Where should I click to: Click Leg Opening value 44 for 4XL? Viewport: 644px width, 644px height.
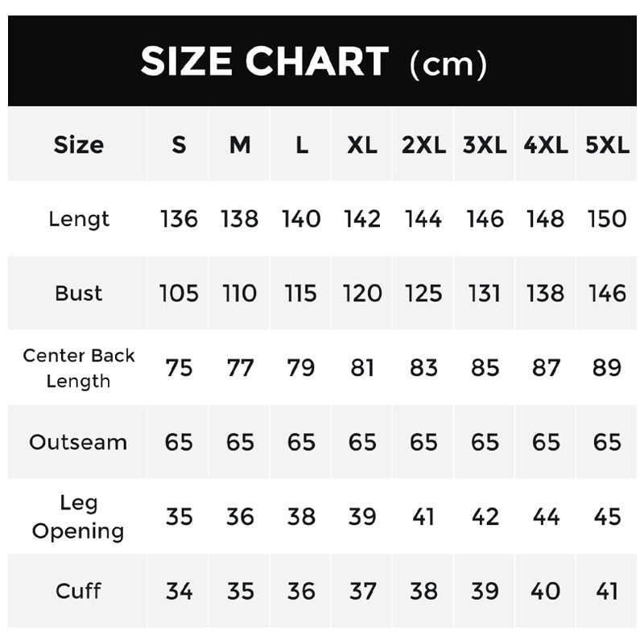pos(546,517)
